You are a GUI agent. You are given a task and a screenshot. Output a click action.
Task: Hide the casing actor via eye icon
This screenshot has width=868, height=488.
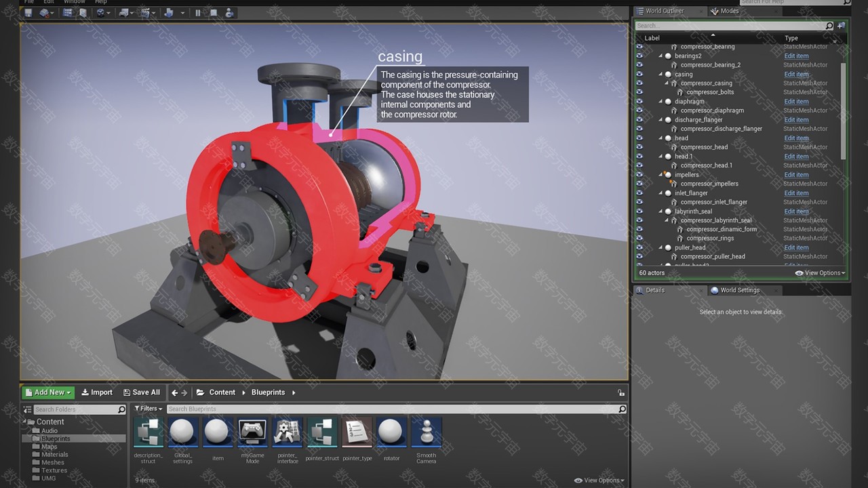(639, 74)
